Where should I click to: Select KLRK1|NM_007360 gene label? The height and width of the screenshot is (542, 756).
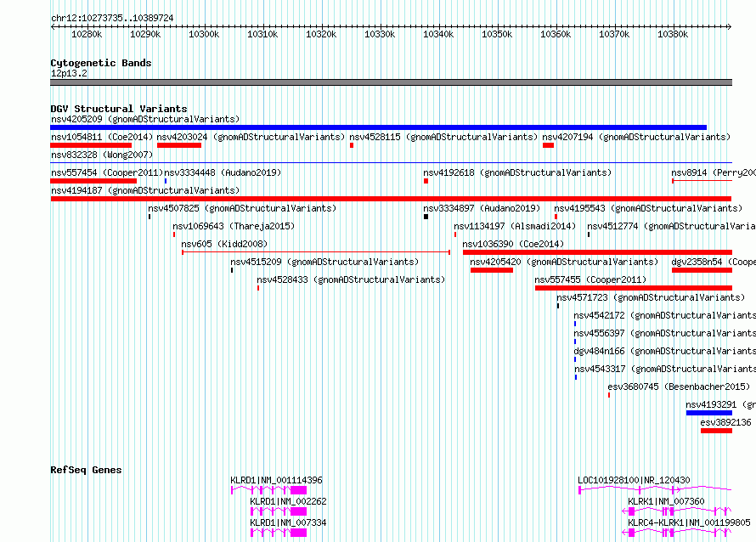coord(666,501)
